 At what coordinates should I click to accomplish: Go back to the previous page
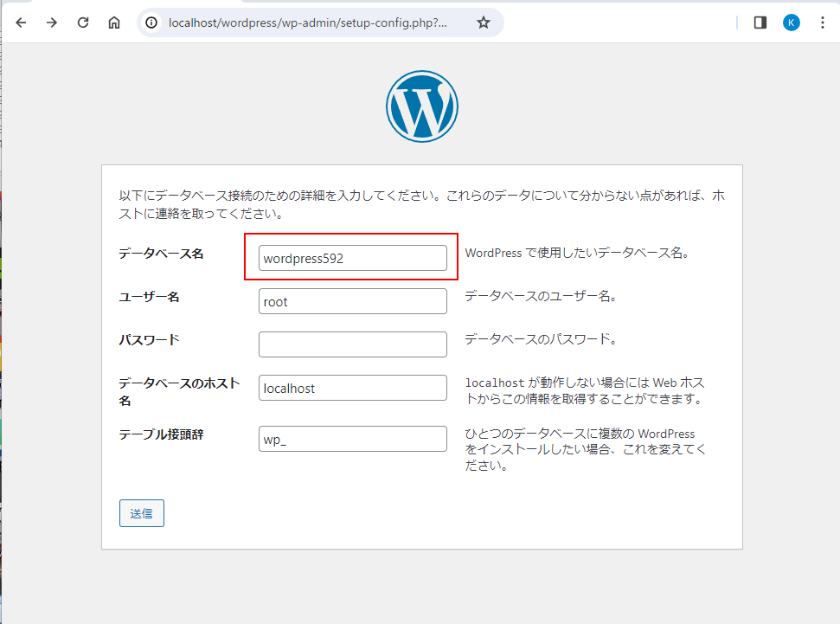(21, 23)
